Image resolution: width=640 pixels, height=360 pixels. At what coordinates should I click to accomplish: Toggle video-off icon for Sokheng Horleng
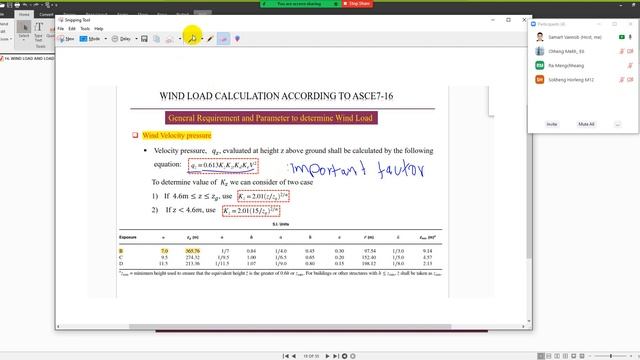(630, 80)
